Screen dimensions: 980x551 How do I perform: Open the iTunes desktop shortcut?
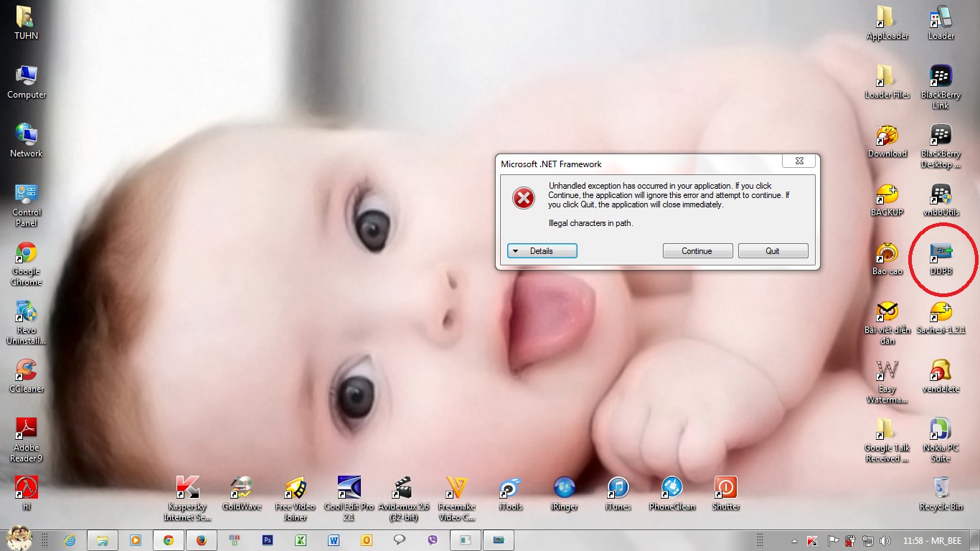click(618, 489)
